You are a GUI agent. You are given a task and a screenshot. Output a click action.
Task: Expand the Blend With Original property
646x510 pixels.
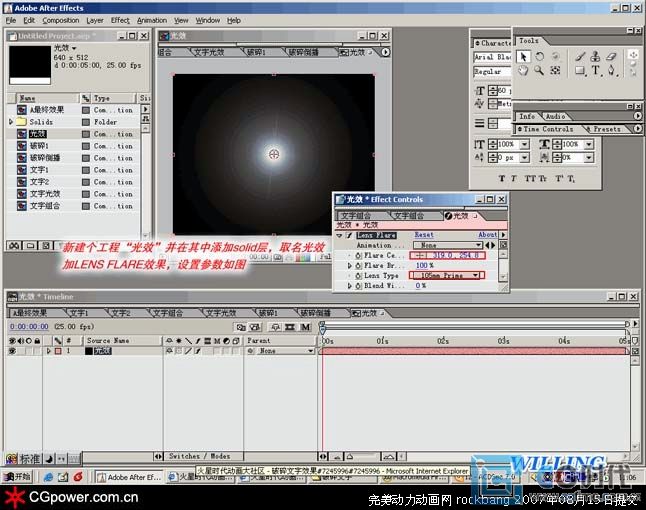coord(350,286)
